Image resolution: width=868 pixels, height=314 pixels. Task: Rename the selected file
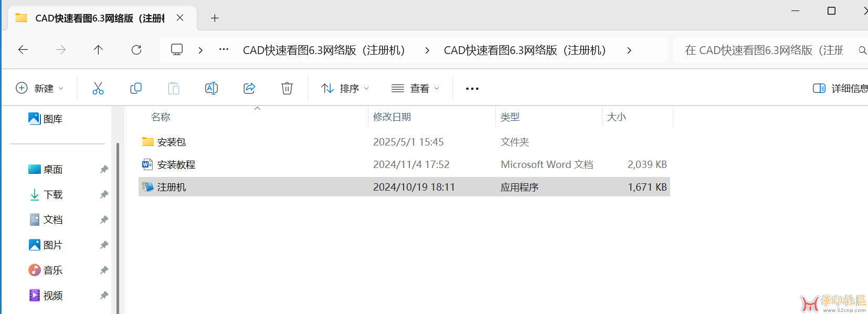211,88
